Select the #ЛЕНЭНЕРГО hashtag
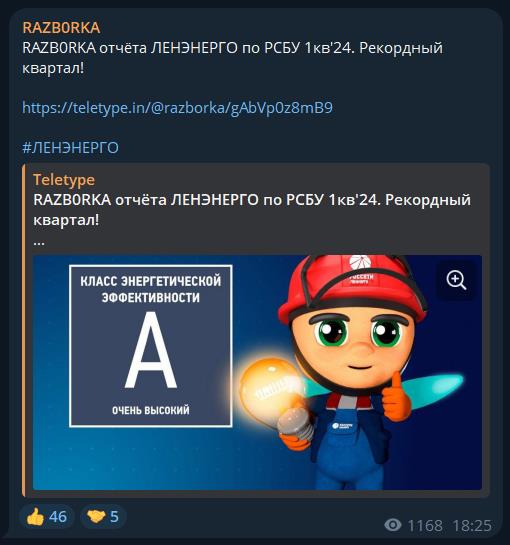The width and height of the screenshot is (510, 545). pyautogui.click(x=70, y=148)
